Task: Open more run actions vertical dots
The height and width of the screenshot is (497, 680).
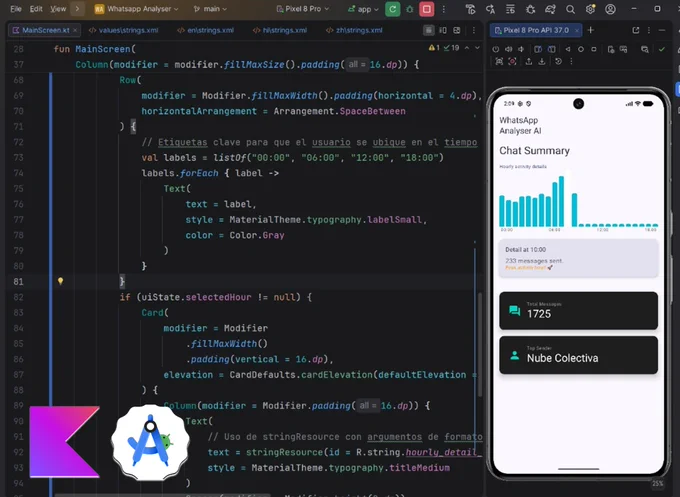Action: click(443, 9)
